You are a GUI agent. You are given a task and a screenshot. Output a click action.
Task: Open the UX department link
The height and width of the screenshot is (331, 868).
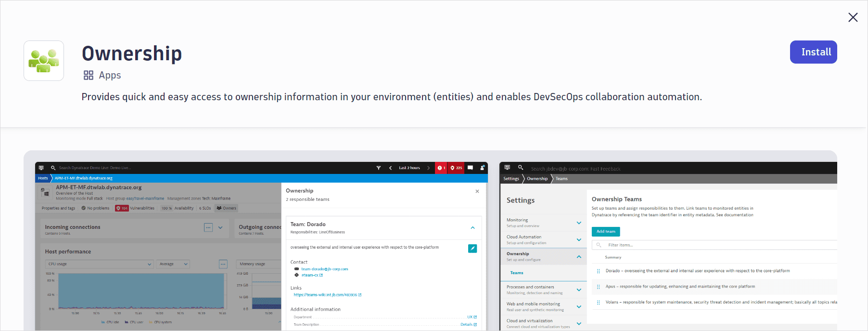click(x=472, y=317)
